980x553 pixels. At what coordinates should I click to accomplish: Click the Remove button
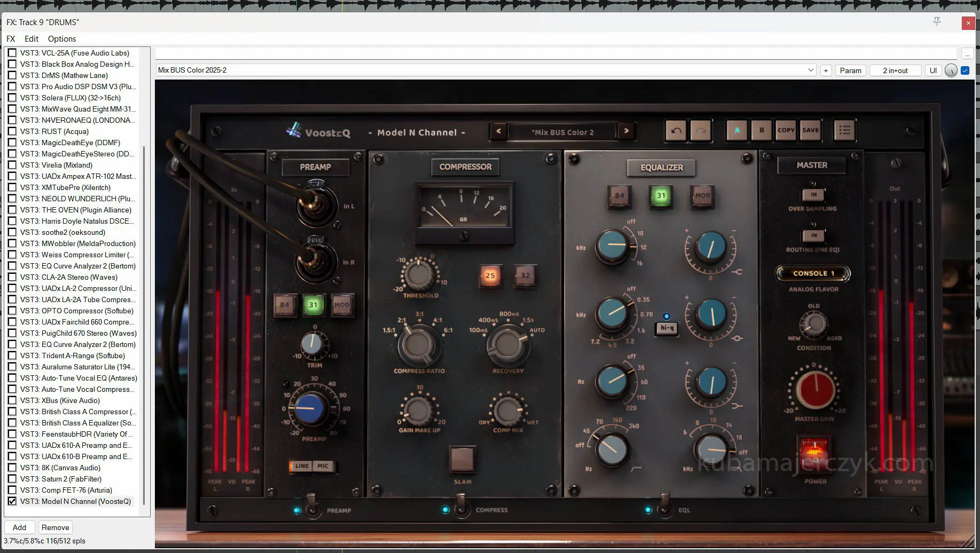[x=55, y=527]
